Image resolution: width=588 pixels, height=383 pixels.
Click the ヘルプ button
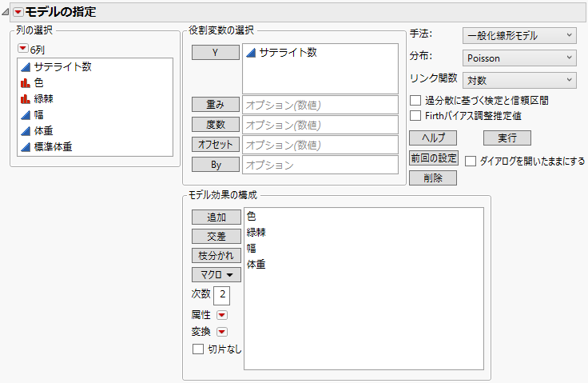tap(433, 138)
